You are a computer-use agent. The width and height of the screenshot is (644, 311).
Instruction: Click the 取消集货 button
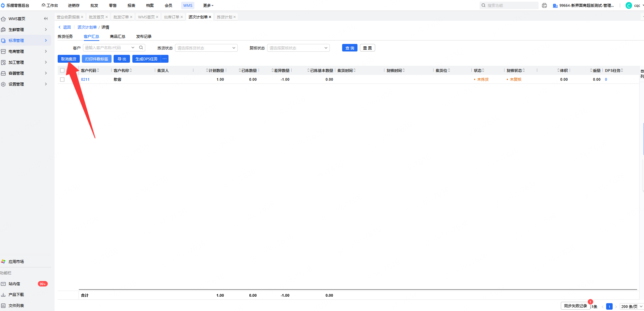point(69,59)
